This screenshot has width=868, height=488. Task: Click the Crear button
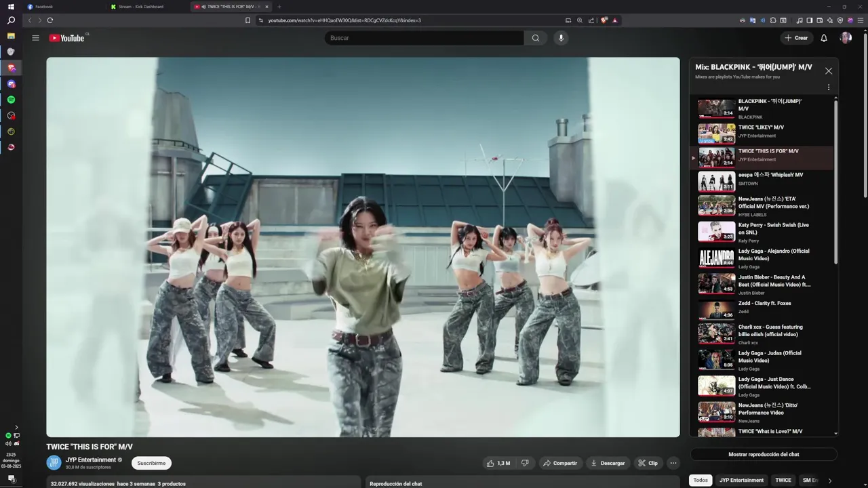point(797,38)
